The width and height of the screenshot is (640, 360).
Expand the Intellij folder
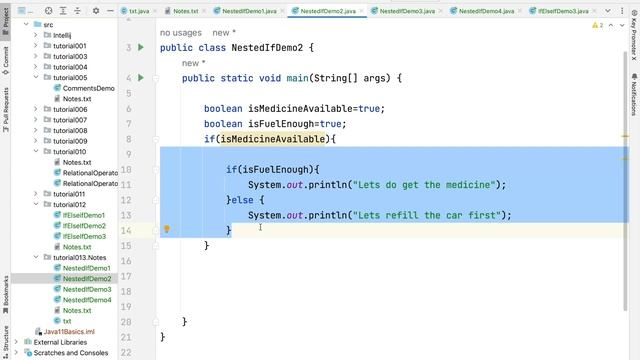pos(36,35)
